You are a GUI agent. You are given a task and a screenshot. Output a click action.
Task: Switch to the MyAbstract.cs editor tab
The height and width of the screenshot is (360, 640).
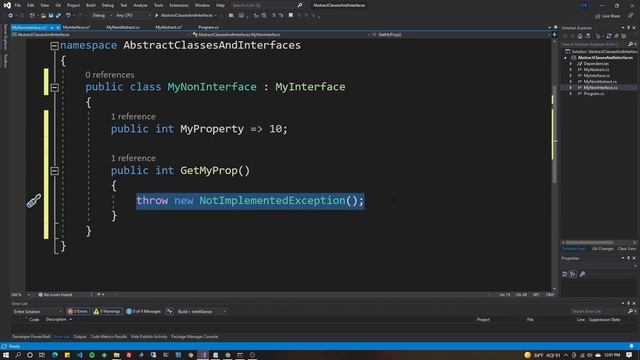(169, 27)
